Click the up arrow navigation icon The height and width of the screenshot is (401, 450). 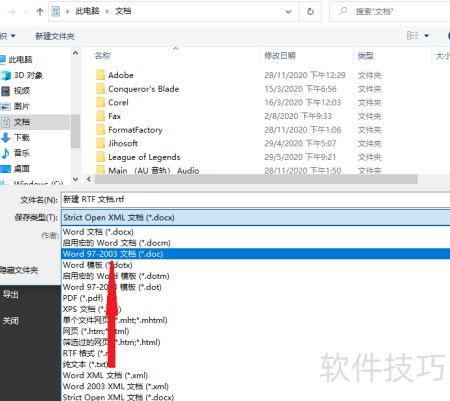[40, 12]
